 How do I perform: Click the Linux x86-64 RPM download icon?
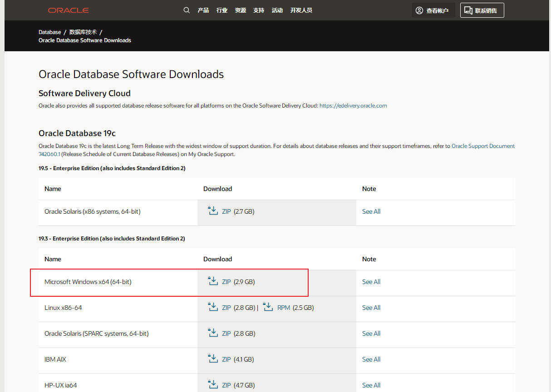(268, 307)
